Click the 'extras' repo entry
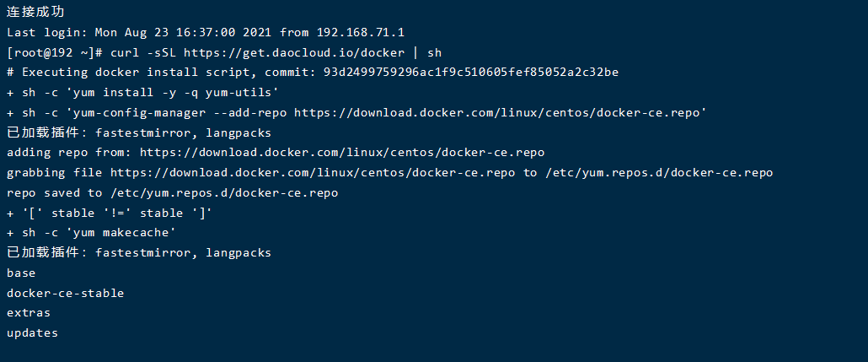 pos(29,313)
